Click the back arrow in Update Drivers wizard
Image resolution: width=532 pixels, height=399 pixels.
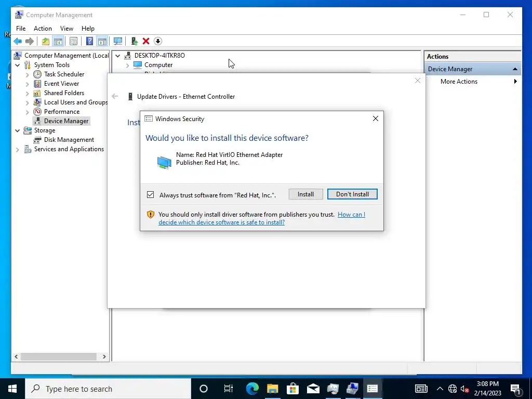coord(115,96)
